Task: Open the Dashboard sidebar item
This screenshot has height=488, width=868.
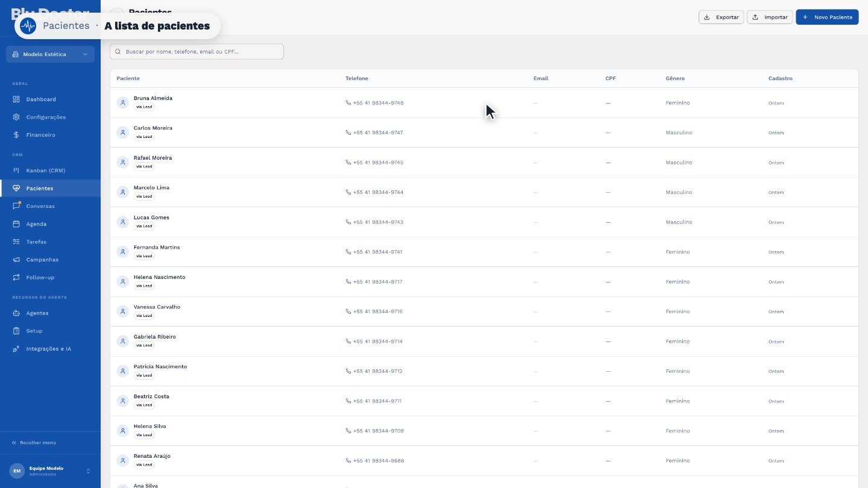Action: coord(50,99)
